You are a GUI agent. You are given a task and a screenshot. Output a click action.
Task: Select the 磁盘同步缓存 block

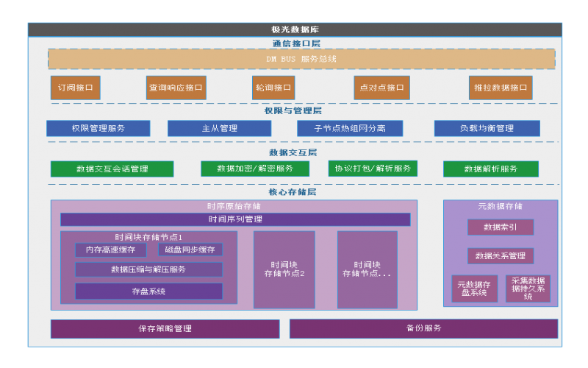click(x=190, y=250)
